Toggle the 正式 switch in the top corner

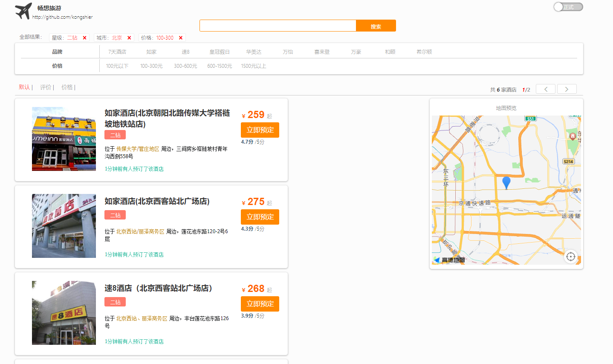(x=568, y=7)
